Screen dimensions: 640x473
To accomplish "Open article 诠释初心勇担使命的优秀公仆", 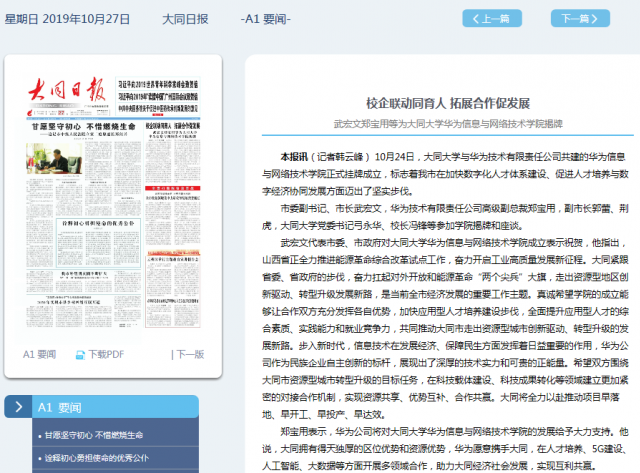I will coord(97,458).
